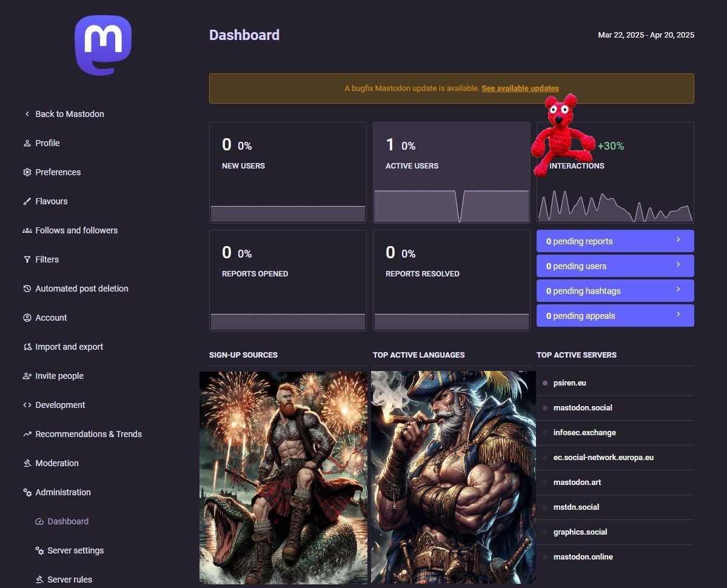This screenshot has width=727, height=588.
Task: Click mastodon.social in top active servers
Action: 582,408
